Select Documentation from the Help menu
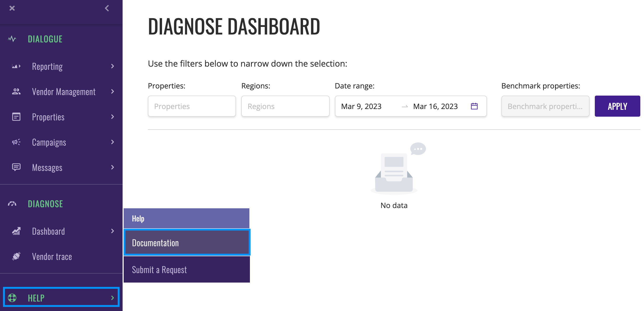 187,243
